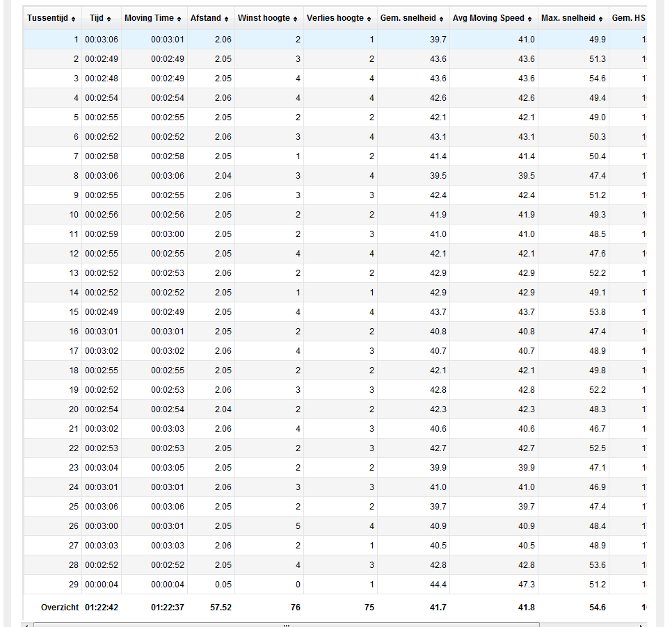Select lap 19 Tussentijd number 19
Viewport: 672px width, 627px height.
click(74, 390)
